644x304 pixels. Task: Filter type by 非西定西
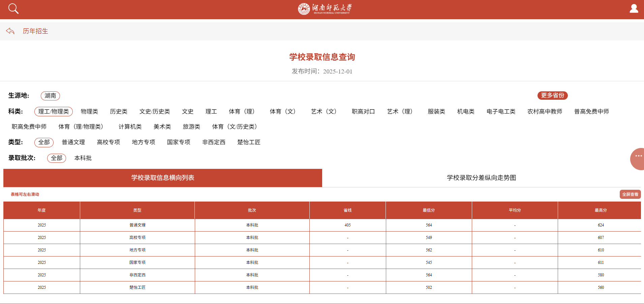click(214, 142)
